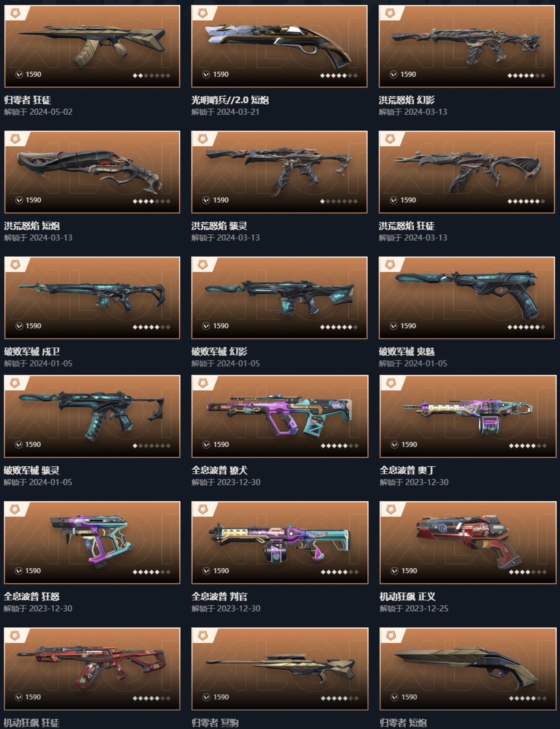This screenshot has height=729, width=560.
Task: Click the upgrade level dots on 洪荒怒焰 骇灵
Action: pyautogui.click(x=339, y=201)
